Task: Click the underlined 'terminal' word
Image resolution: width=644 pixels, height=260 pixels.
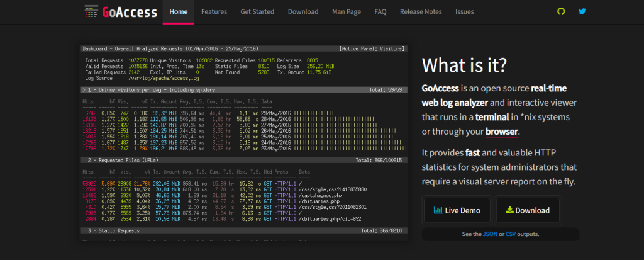Action: coord(492,117)
